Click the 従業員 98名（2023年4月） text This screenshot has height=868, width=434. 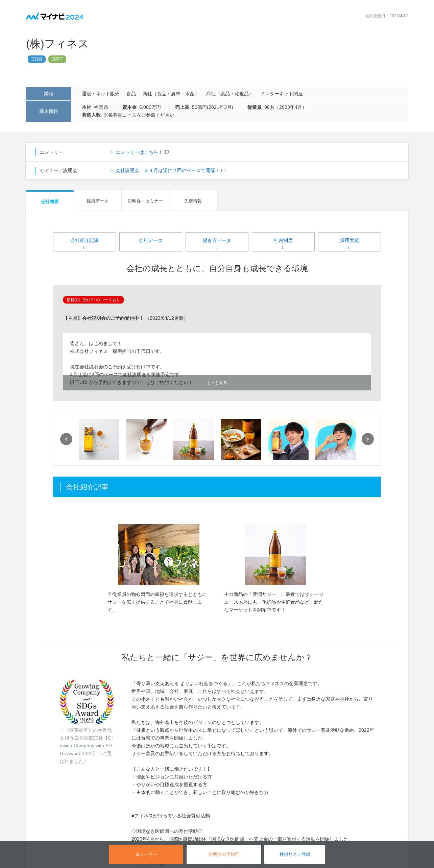[277, 107]
